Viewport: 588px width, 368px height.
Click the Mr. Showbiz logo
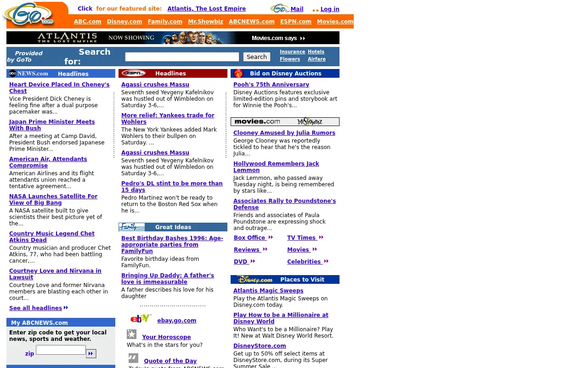(x=310, y=121)
